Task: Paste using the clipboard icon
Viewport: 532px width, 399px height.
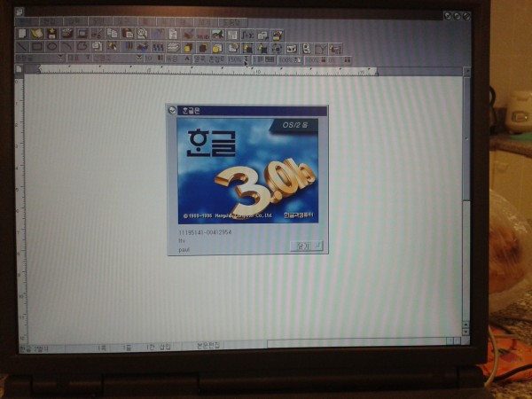Action: coord(127,34)
